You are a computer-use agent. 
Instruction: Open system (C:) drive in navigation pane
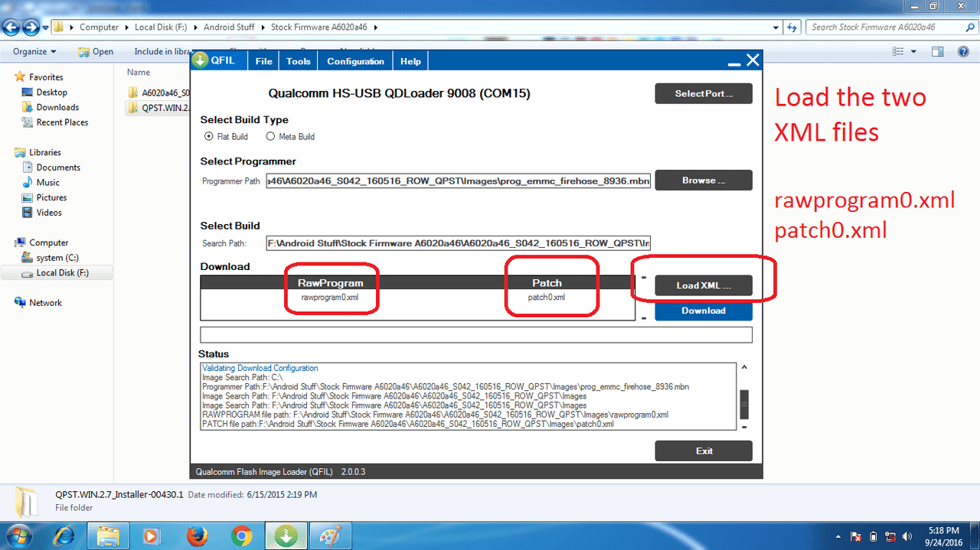[57, 258]
